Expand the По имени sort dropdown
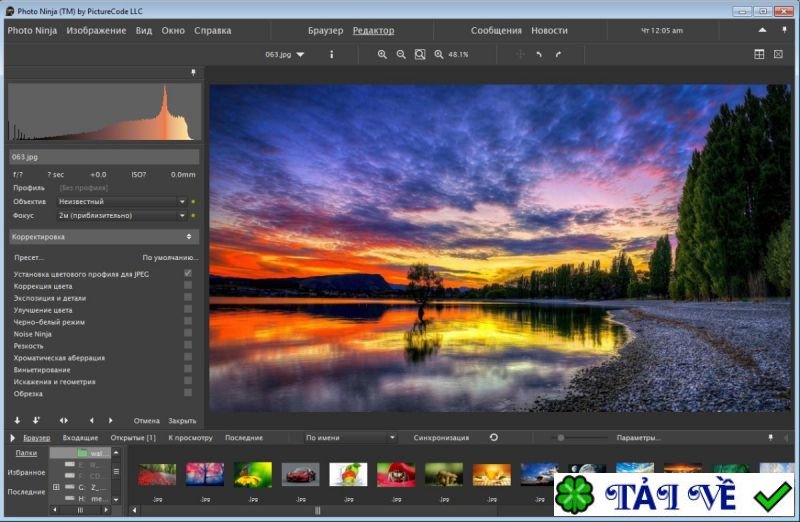 click(x=350, y=437)
